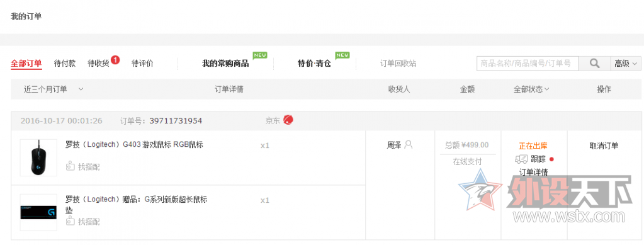
Task: Click the x1 quantity for the mouse pad
Action: tap(265, 200)
